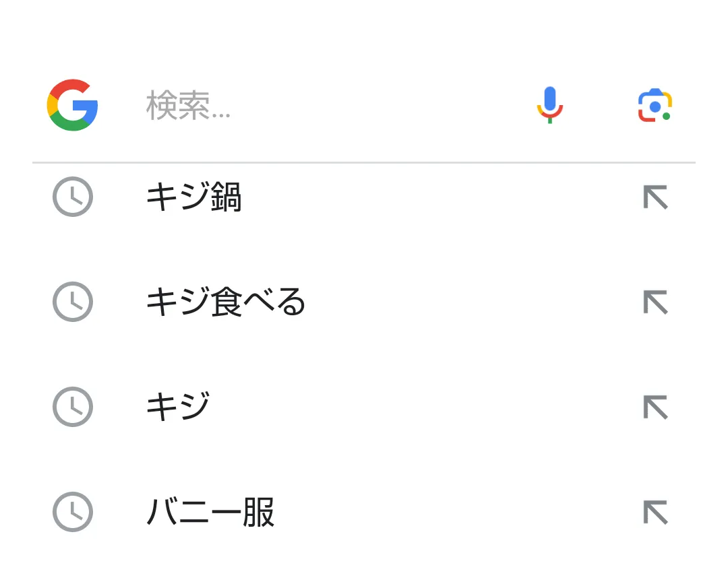Image resolution: width=728 pixels, height=588 pixels.
Task: Focus the 検索 search input field
Action: (x=324, y=106)
